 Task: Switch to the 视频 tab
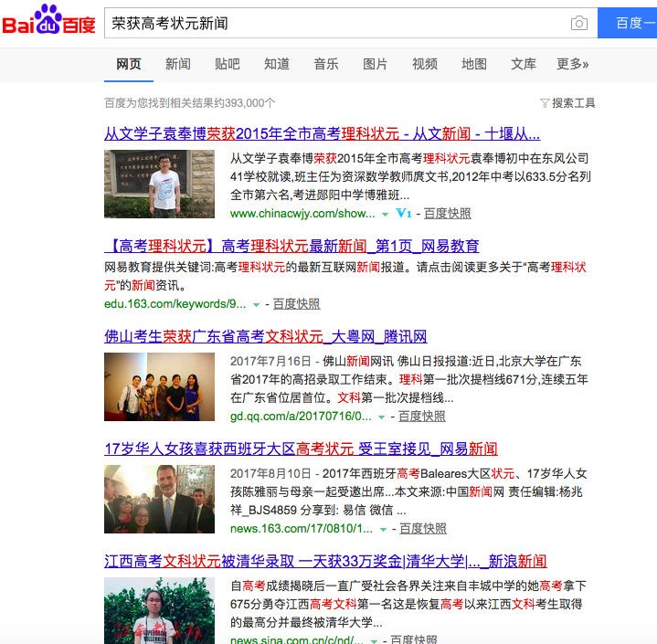click(x=425, y=64)
